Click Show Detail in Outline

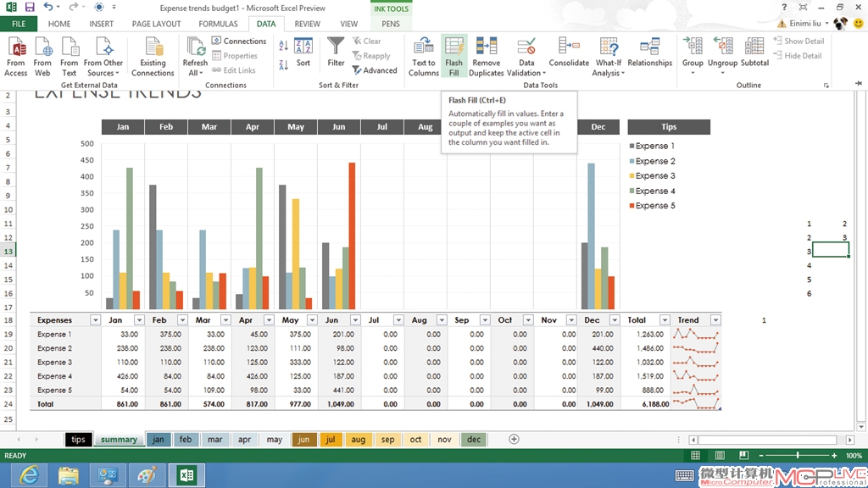(x=798, y=41)
